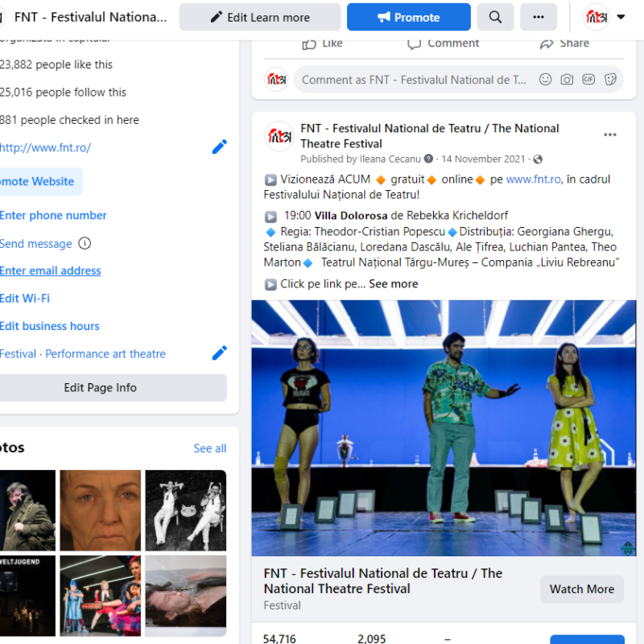Open the post options three-dots menu

click(x=610, y=134)
